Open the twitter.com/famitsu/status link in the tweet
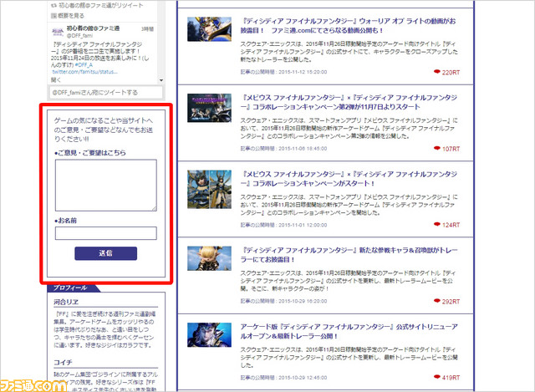 [x=84, y=72]
